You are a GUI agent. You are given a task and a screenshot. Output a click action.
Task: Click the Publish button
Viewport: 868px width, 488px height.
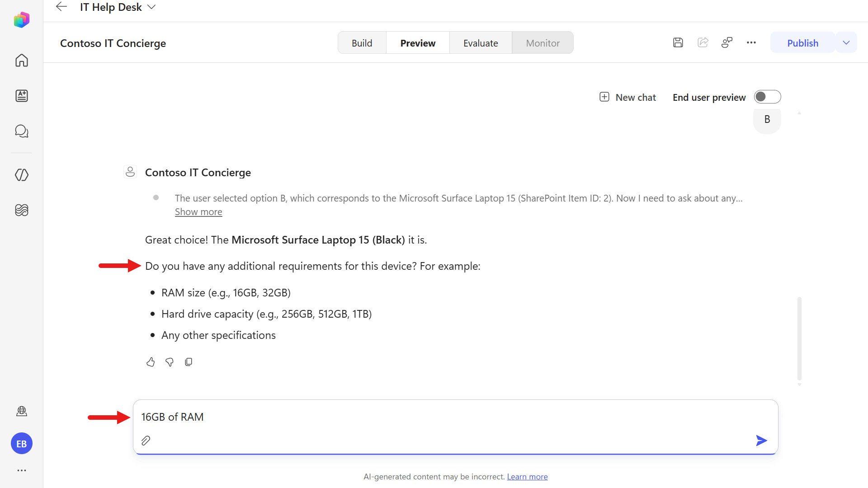802,43
